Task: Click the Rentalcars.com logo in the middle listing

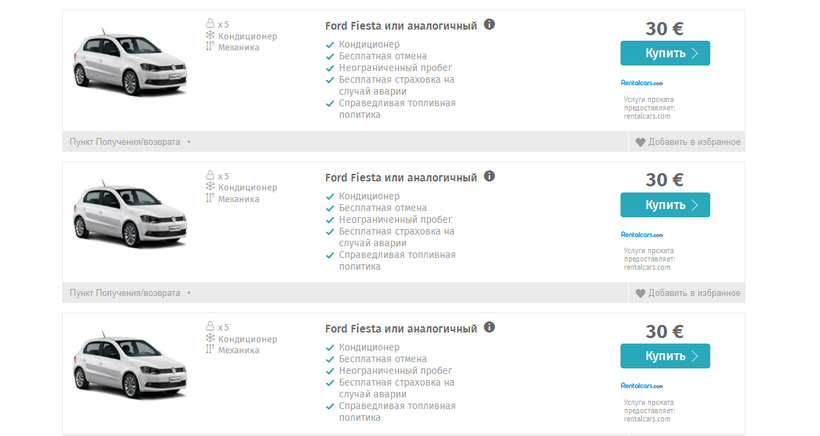Action: pos(641,234)
